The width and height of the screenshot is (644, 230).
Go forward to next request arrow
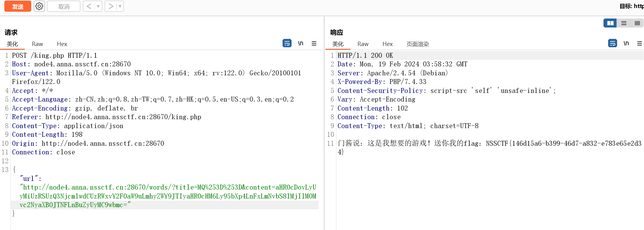[111, 6]
